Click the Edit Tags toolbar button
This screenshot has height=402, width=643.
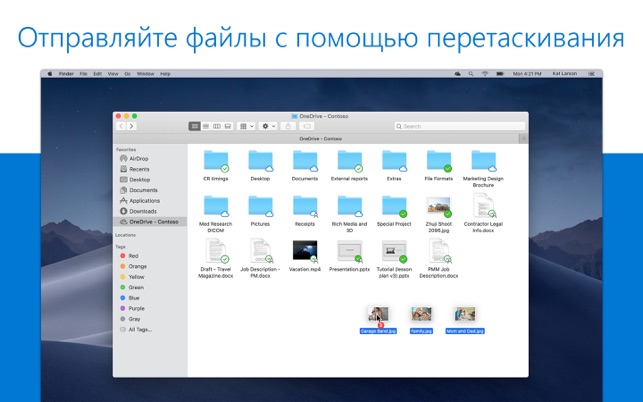coord(307,126)
